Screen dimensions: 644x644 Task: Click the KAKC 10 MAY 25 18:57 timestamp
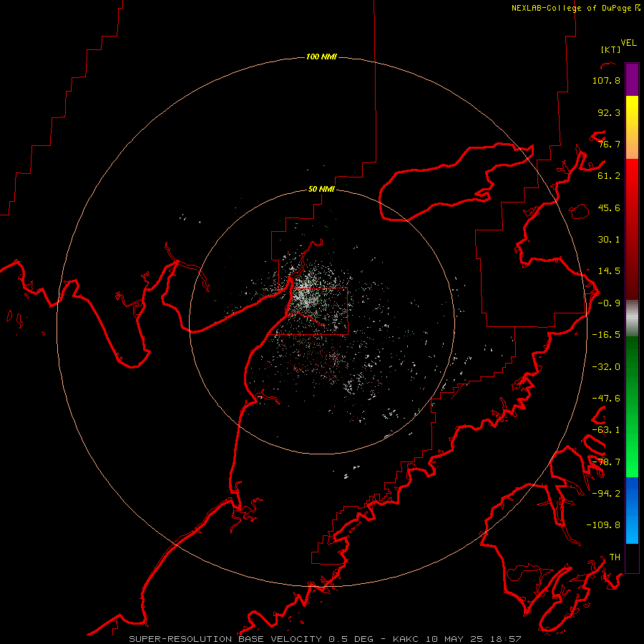click(x=457, y=639)
